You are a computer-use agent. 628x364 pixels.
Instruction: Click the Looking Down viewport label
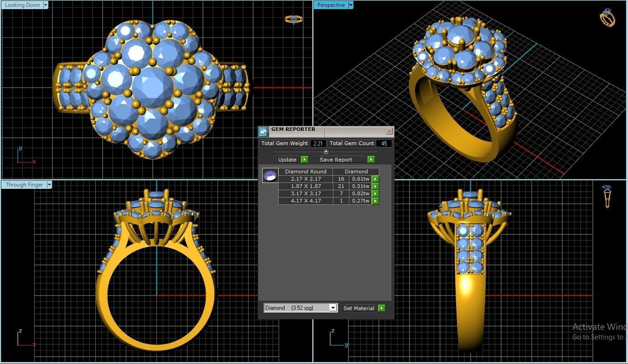22,5
